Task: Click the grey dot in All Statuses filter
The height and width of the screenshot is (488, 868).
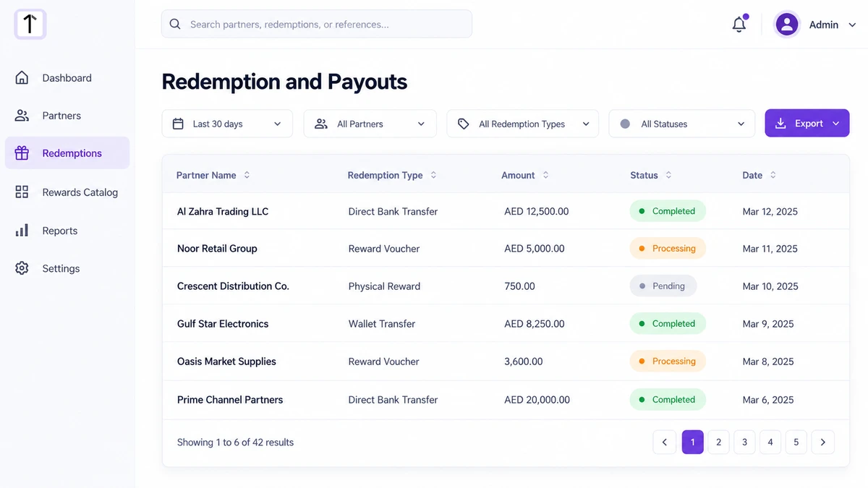Action: click(x=625, y=124)
